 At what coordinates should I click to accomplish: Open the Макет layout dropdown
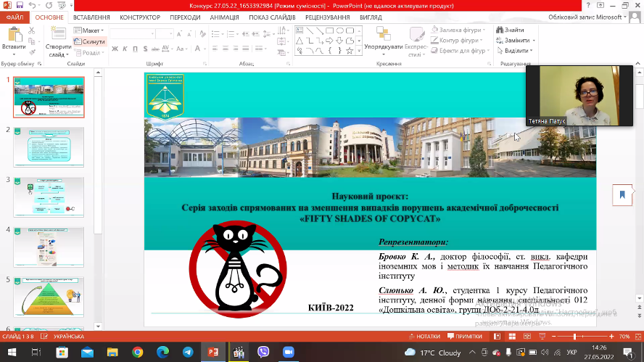click(88, 30)
